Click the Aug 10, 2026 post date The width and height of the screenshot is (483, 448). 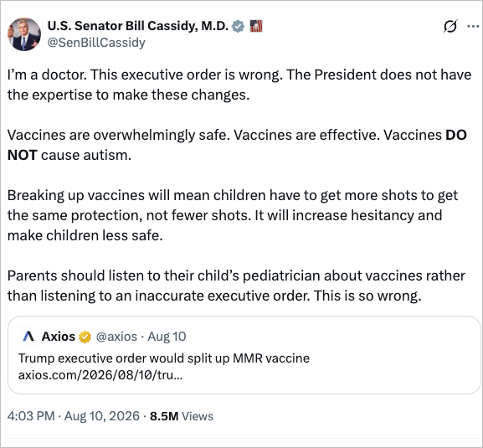tap(102, 416)
